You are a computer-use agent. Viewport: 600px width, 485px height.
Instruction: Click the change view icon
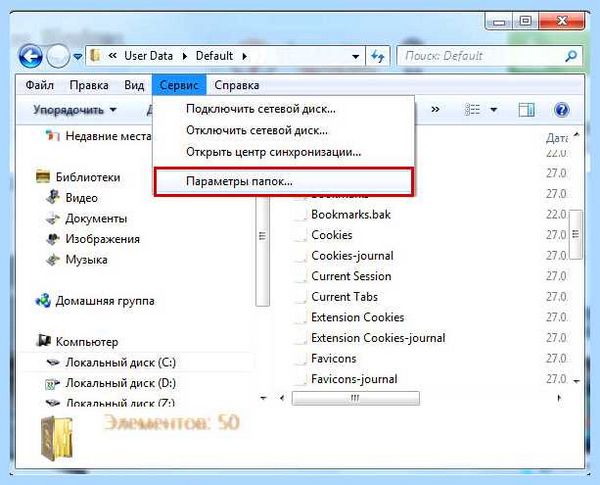(x=472, y=109)
